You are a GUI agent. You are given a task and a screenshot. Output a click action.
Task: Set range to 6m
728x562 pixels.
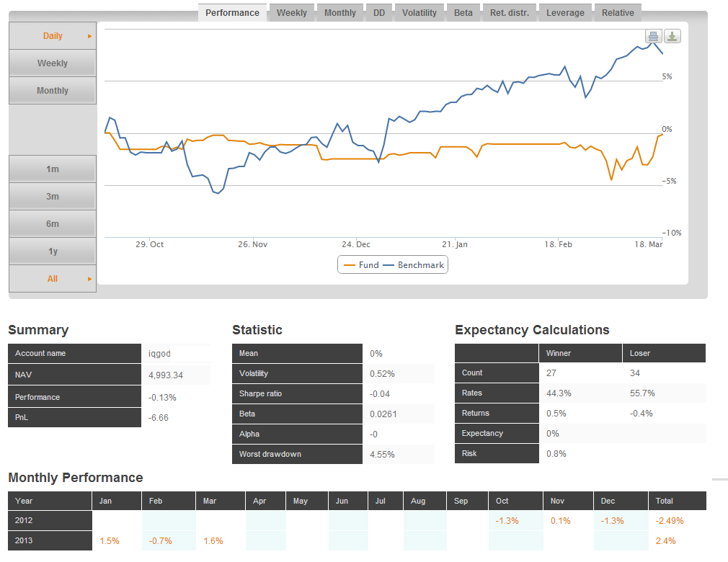coord(53,223)
